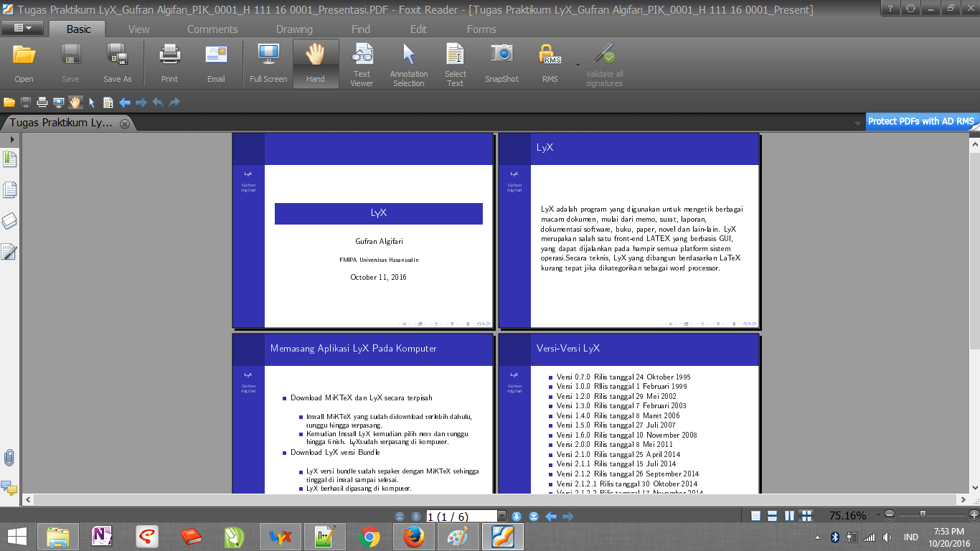980x551 pixels.
Task: Click the Protect PDFs with AD RMS banner
Action: click(921, 121)
